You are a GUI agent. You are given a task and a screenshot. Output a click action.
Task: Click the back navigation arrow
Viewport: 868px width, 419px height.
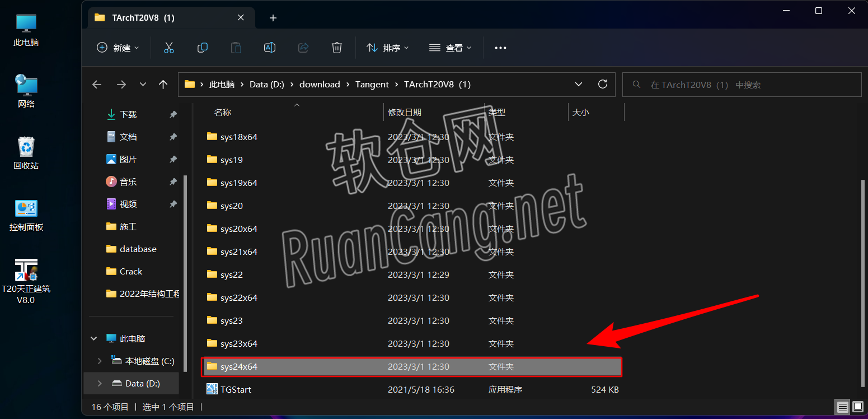point(96,84)
